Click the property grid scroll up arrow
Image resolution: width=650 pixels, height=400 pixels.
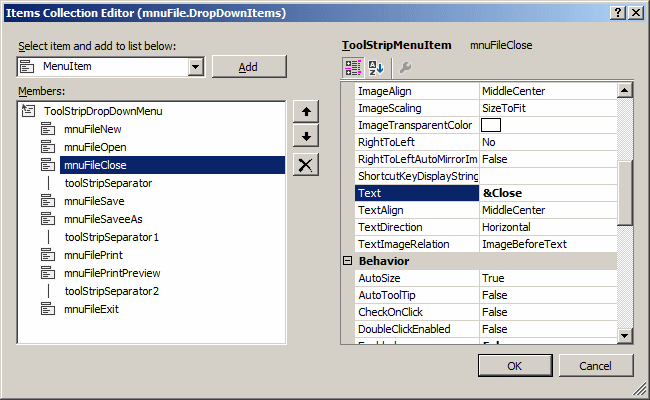coord(624,90)
